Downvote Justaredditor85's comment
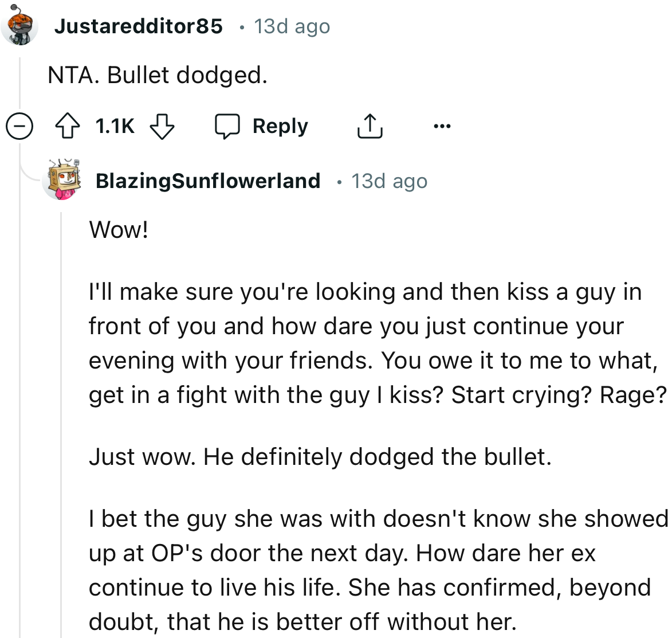The height and width of the screenshot is (638, 672). coord(162,127)
